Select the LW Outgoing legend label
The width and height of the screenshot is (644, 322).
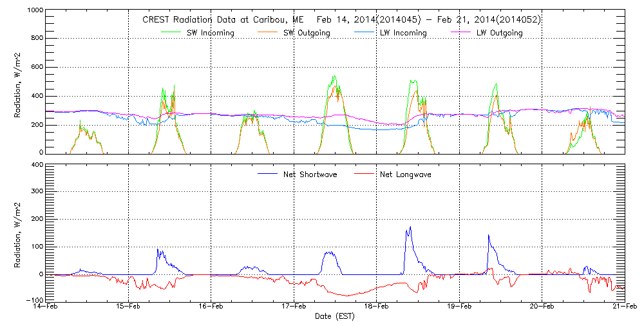pyautogui.click(x=499, y=33)
